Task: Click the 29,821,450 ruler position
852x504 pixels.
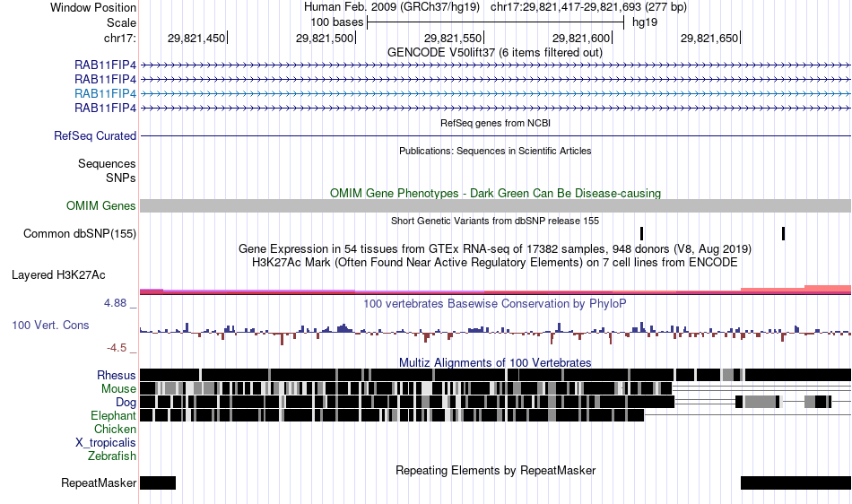Action: [196, 38]
